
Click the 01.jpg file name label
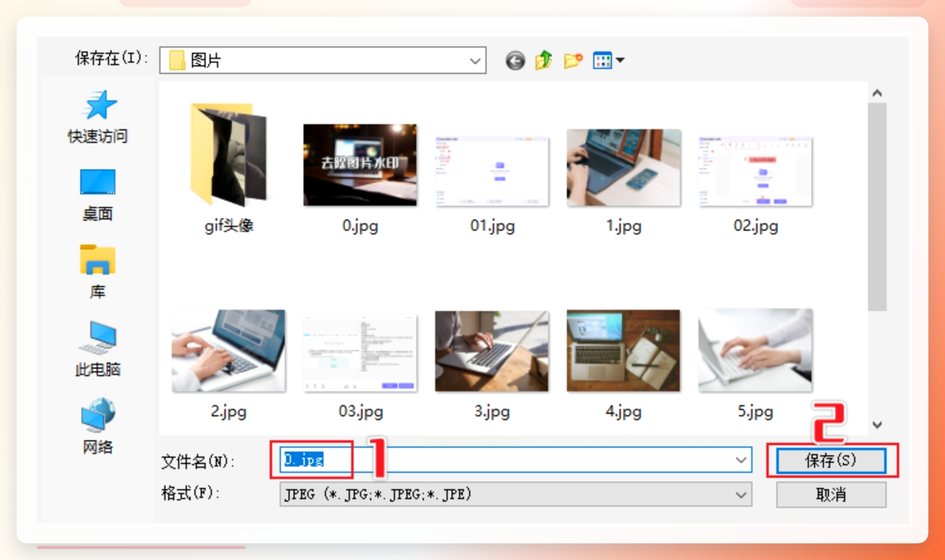[492, 226]
